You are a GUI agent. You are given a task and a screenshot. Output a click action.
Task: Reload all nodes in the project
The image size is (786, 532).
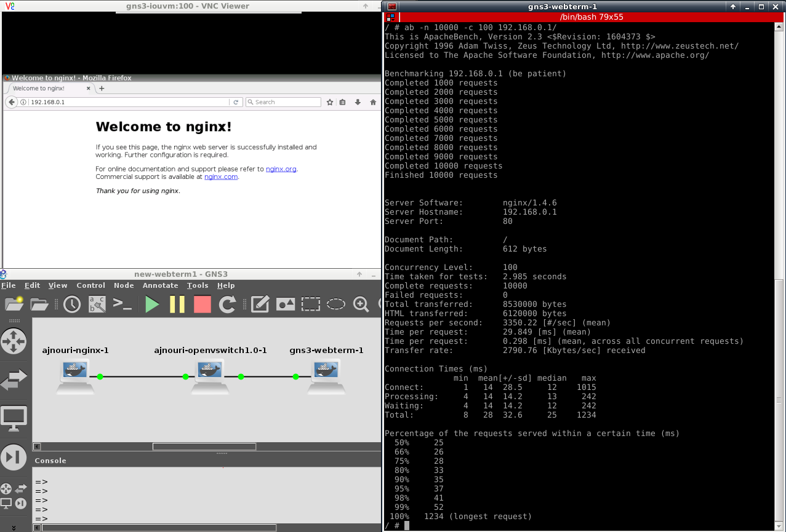click(x=227, y=304)
